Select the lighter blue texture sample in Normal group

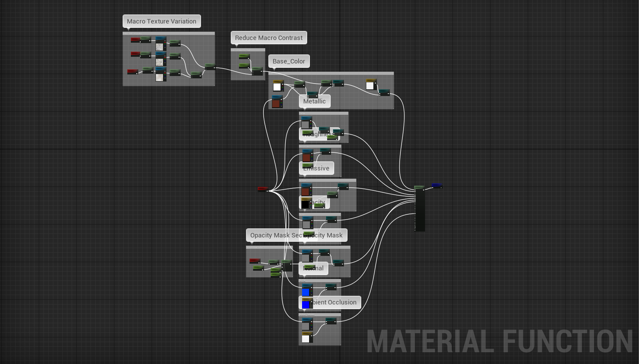(x=307, y=290)
